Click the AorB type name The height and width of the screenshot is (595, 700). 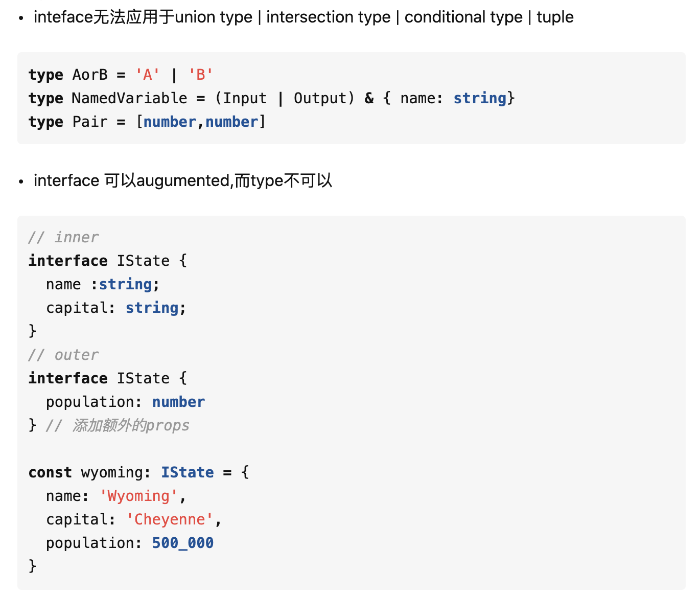[90, 75]
